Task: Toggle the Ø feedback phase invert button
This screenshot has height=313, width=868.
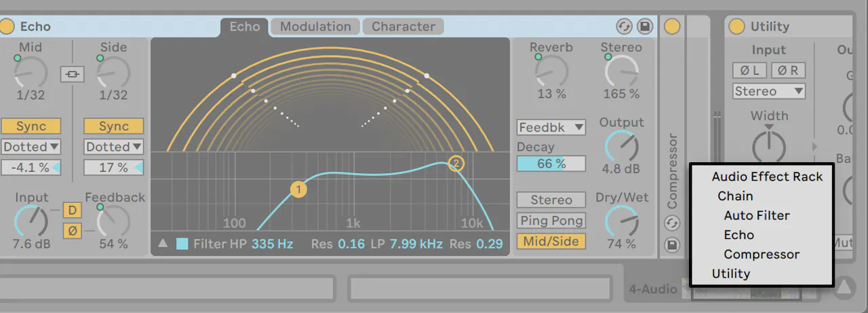Action: pos(73,231)
